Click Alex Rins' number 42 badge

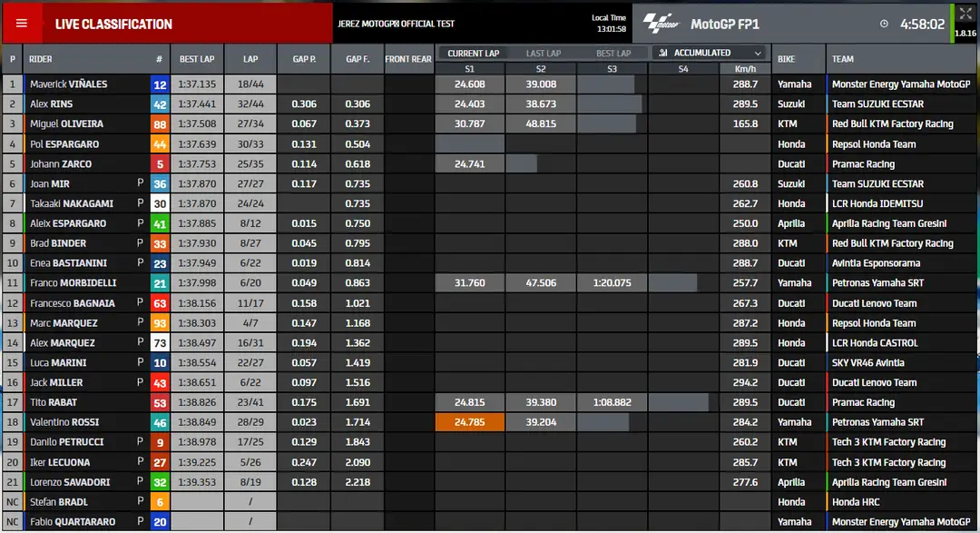[160, 104]
